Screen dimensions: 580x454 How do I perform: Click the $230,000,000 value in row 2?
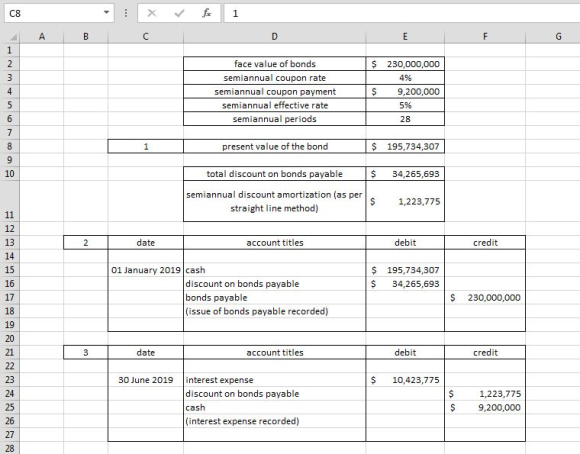click(405, 64)
